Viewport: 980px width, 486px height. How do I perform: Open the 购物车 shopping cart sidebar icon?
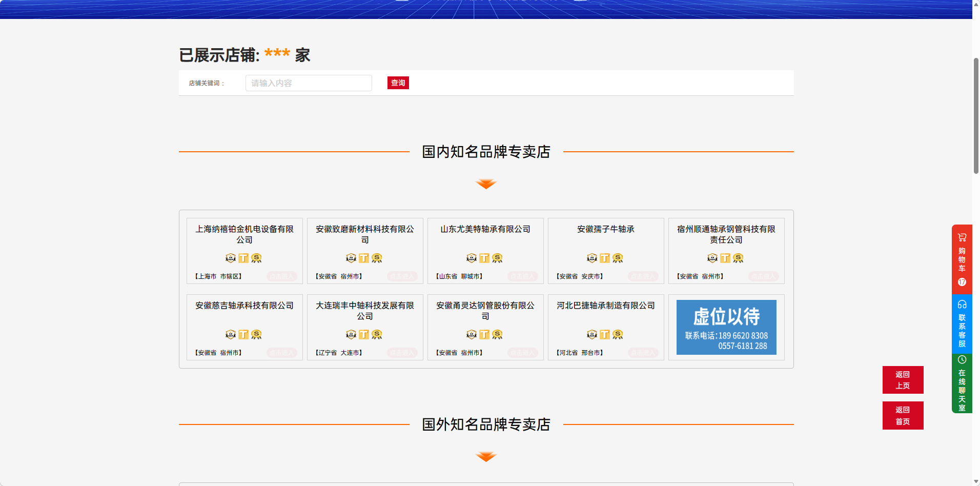tap(962, 238)
